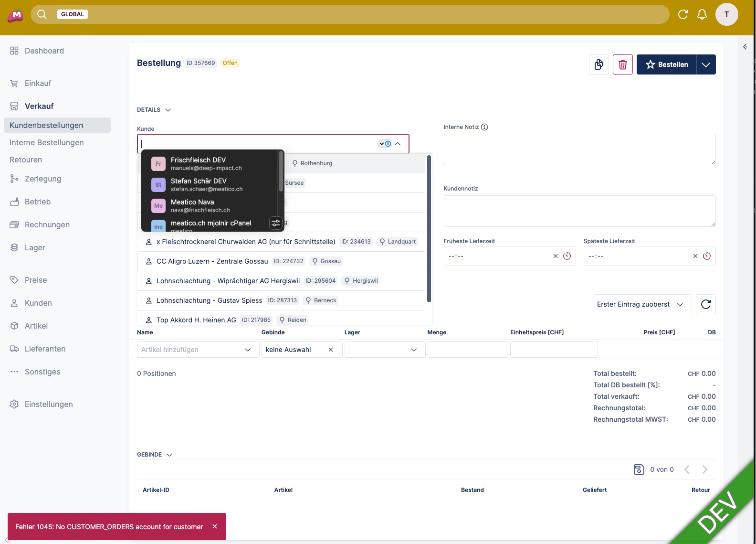Go to Lager in sidebar menu
Image resolution: width=756 pixels, height=544 pixels.
pos(35,247)
